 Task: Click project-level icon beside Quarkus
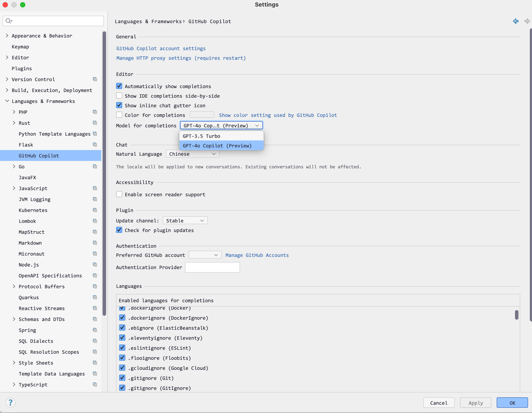(x=95, y=297)
